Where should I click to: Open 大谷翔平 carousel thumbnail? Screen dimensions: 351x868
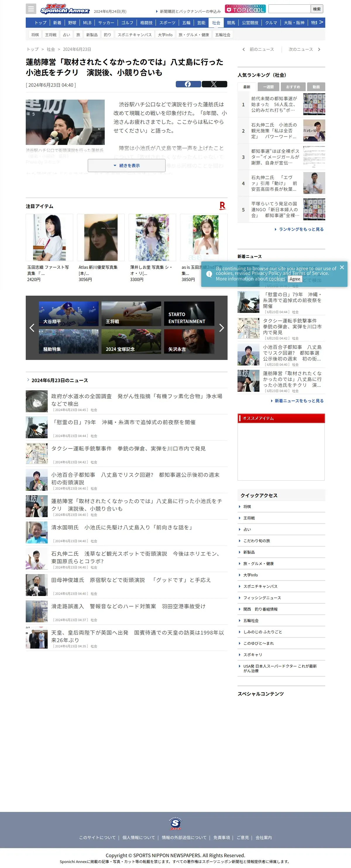coord(68,314)
